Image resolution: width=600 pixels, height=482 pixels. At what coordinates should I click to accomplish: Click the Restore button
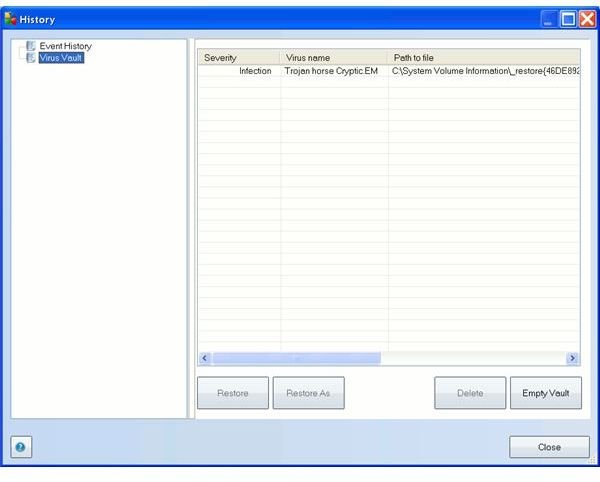pos(233,393)
